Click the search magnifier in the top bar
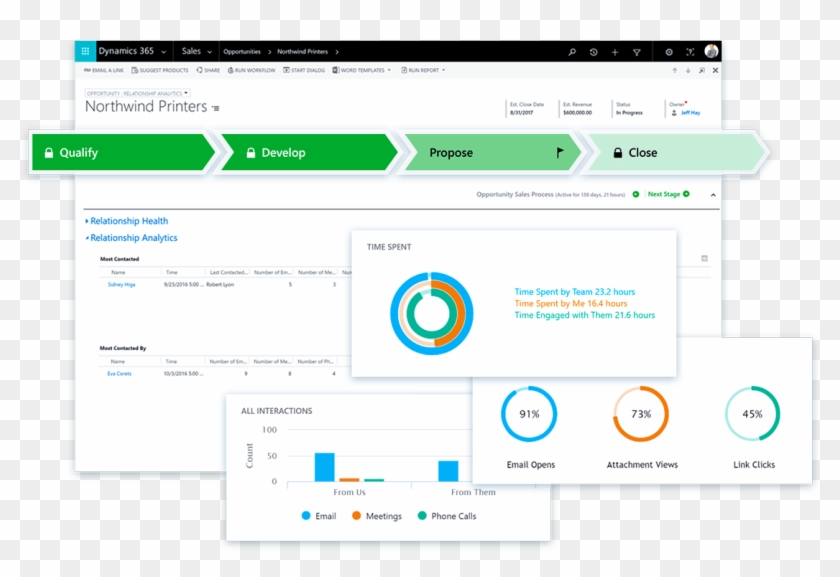Image resolution: width=840 pixels, height=577 pixels. (572, 52)
